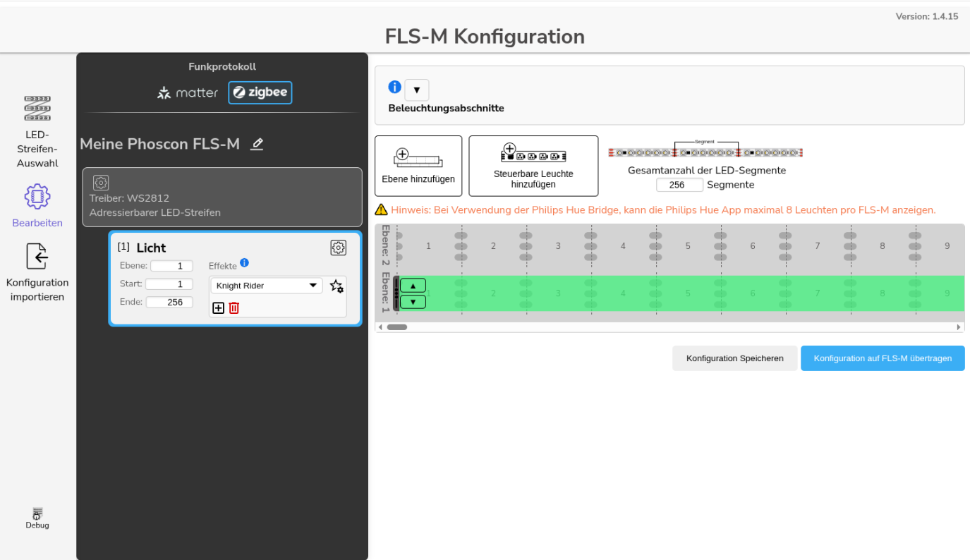Move the up arrow on the green Ebene 1 row

click(412, 285)
